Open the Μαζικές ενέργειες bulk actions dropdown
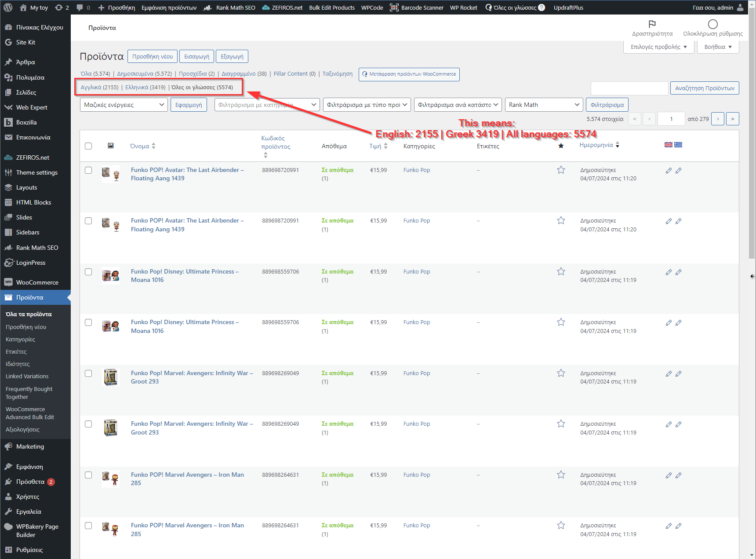 (x=124, y=105)
